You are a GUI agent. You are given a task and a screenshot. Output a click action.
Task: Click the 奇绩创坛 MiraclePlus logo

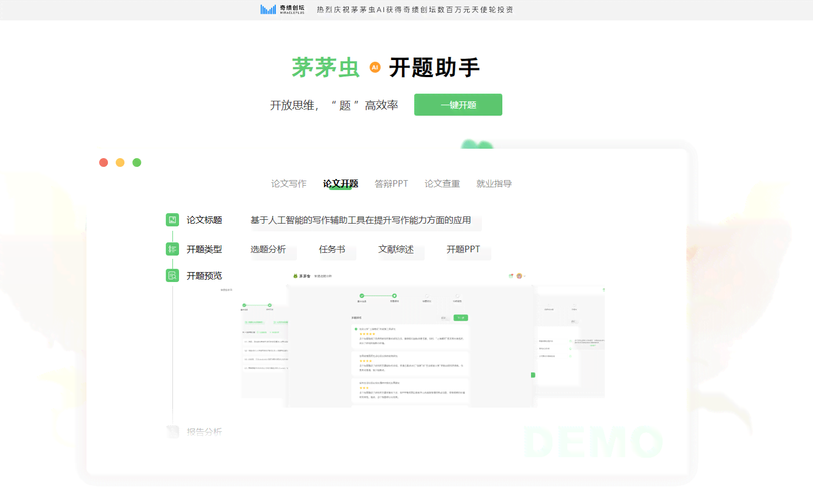[283, 9]
